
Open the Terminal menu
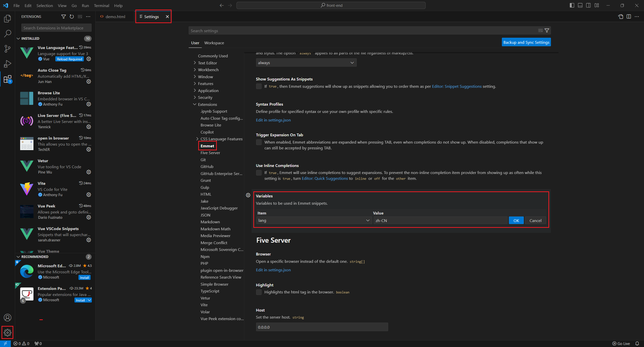coord(101,5)
